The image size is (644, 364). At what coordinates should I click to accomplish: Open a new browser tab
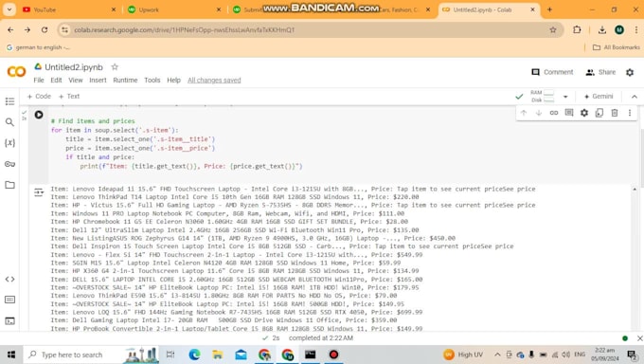(x=549, y=9)
